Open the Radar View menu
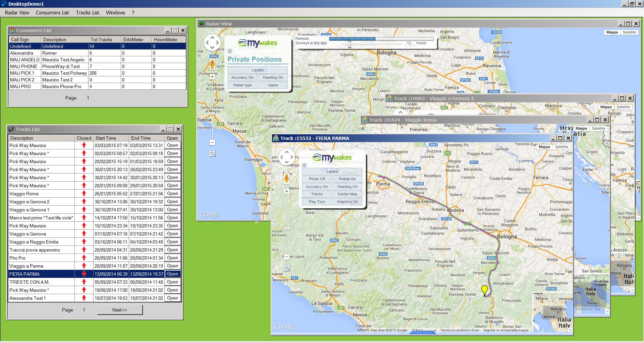The image size is (644, 343). (17, 13)
